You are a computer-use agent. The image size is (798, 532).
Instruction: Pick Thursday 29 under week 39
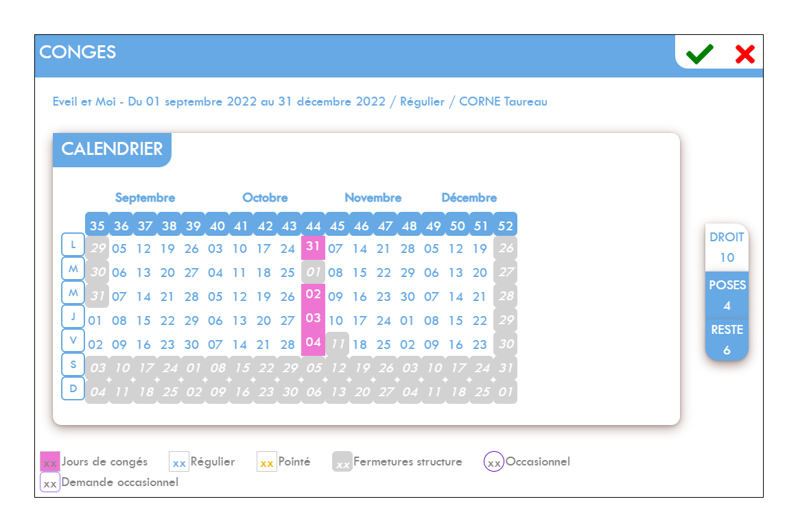click(x=191, y=320)
